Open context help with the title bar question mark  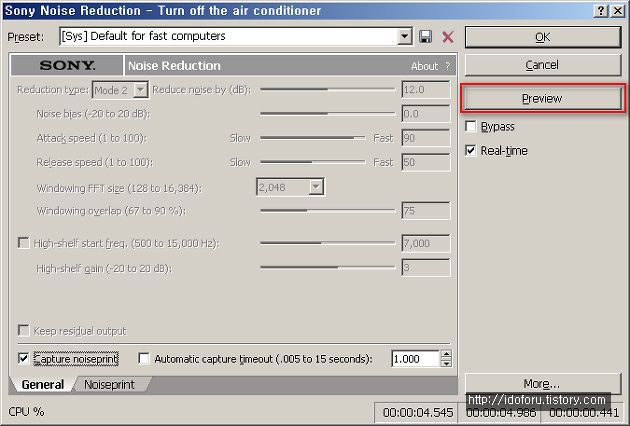click(x=600, y=11)
